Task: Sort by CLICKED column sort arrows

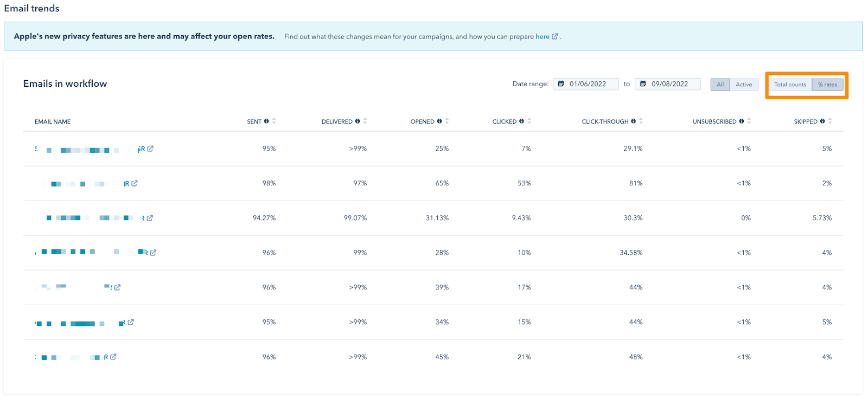Action: pyautogui.click(x=529, y=121)
